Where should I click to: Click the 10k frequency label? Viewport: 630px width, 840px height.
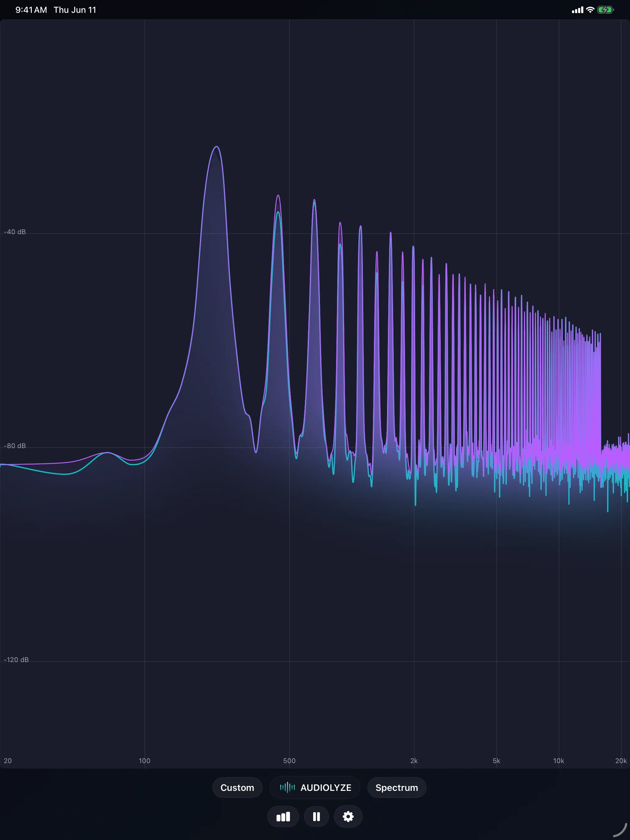pyautogui.click(x=559, y=761)
